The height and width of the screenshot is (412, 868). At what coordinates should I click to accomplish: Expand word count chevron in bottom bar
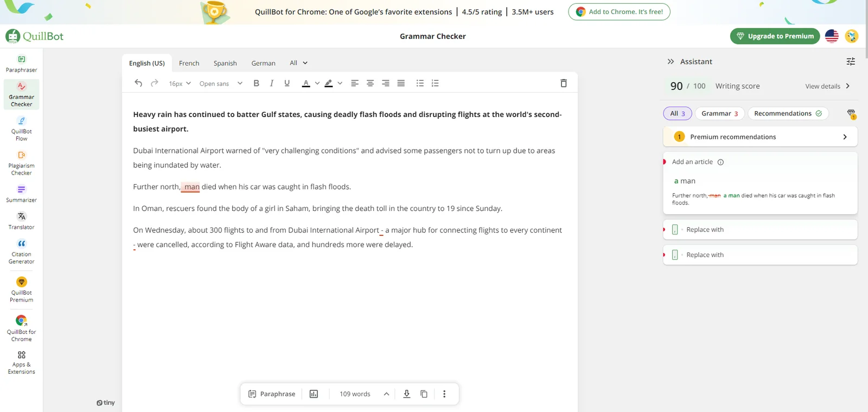click(386, 394)
